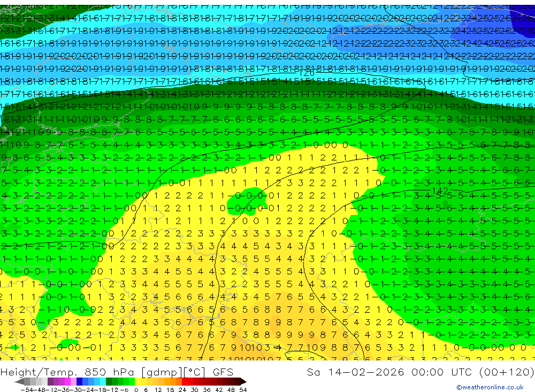
Task: Click the legend value '54' at the scale end
Action: [x=243, y=390]
